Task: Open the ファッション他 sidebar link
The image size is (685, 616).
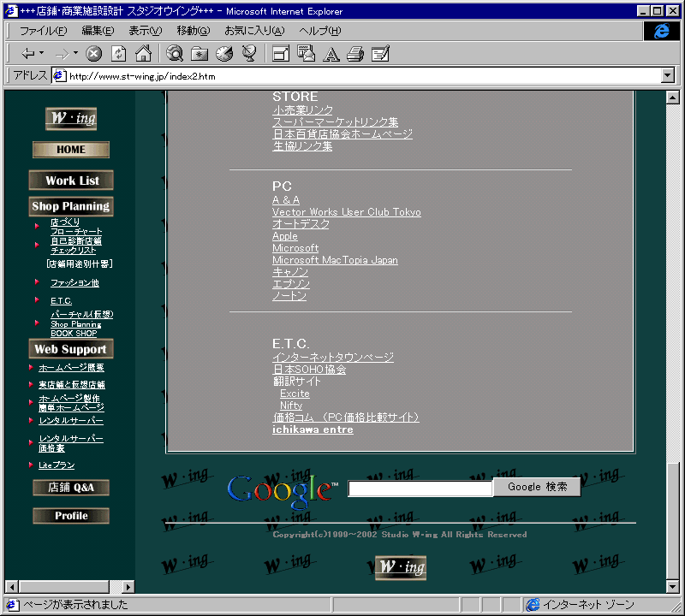Action: tap(74, 283)
